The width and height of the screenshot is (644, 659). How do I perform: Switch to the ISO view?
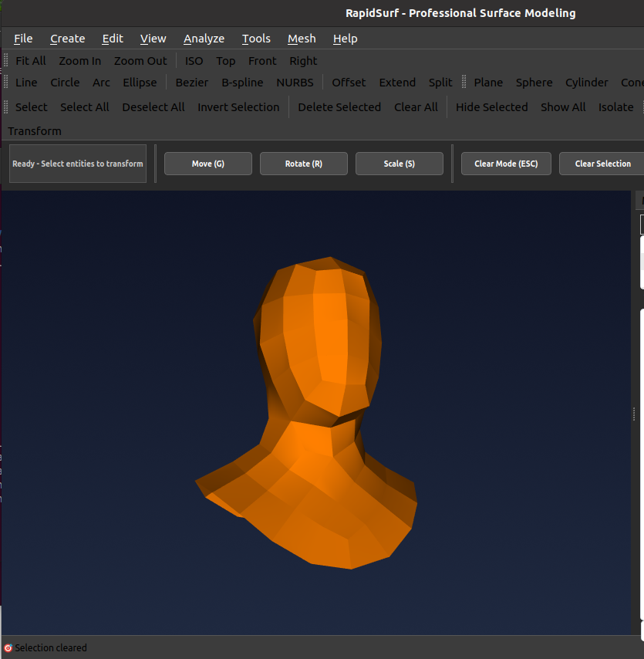(x=194, y=60)
